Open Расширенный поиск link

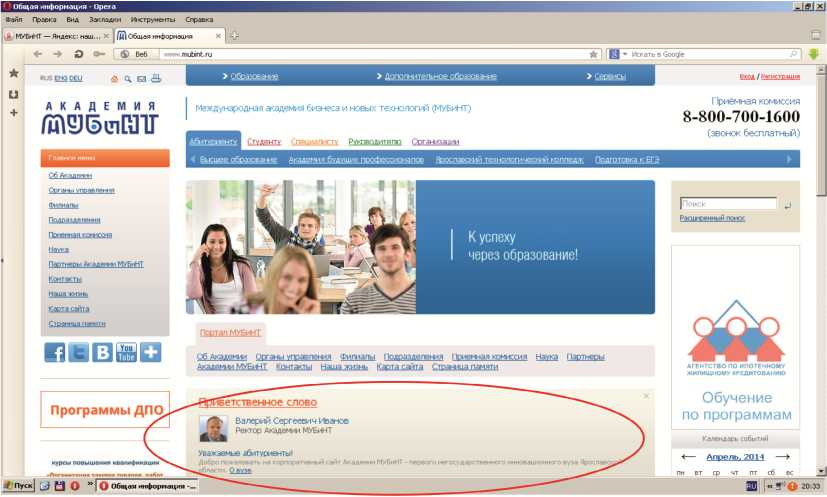712,218
